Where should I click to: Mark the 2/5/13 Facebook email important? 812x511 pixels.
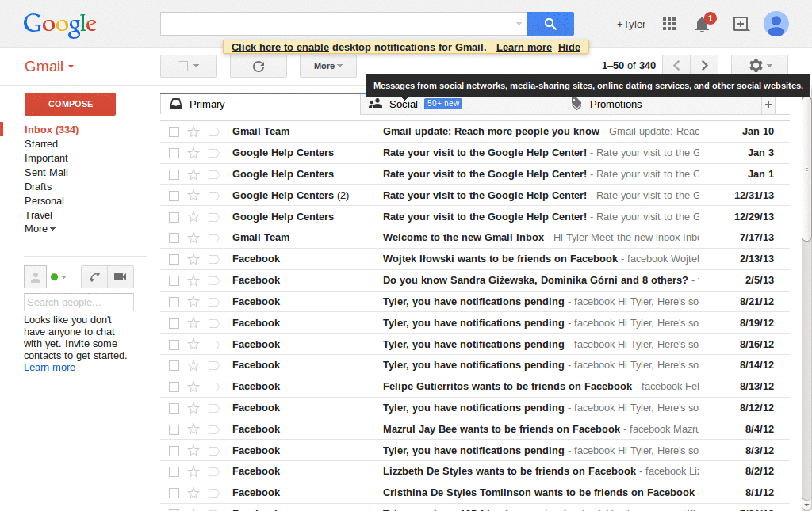click(x=213, y=280)
